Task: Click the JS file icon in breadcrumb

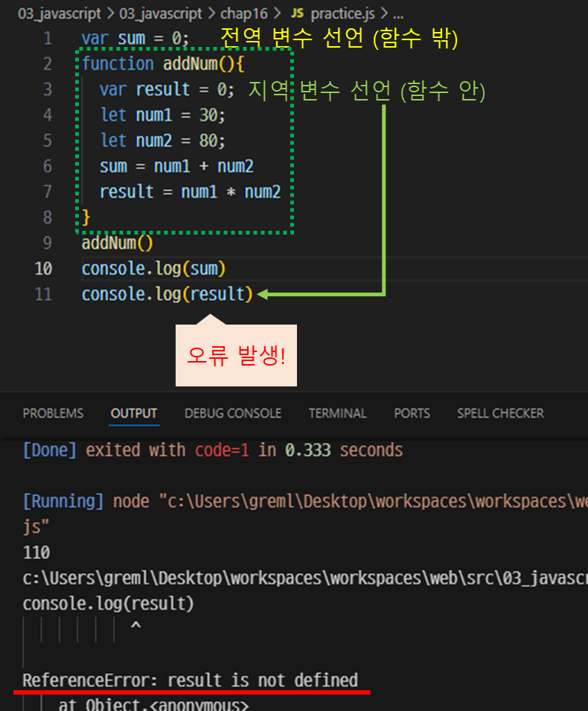Action: tap(298, 13)
